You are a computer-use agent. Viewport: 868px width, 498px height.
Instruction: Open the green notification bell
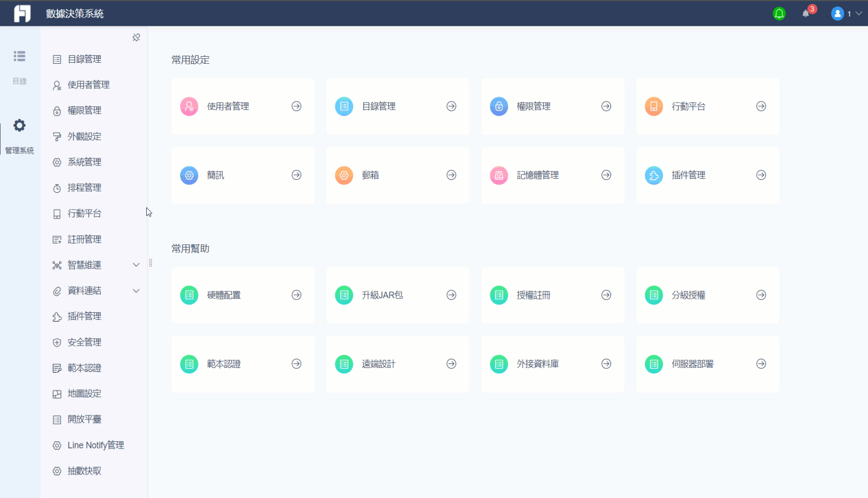[779, 14]
